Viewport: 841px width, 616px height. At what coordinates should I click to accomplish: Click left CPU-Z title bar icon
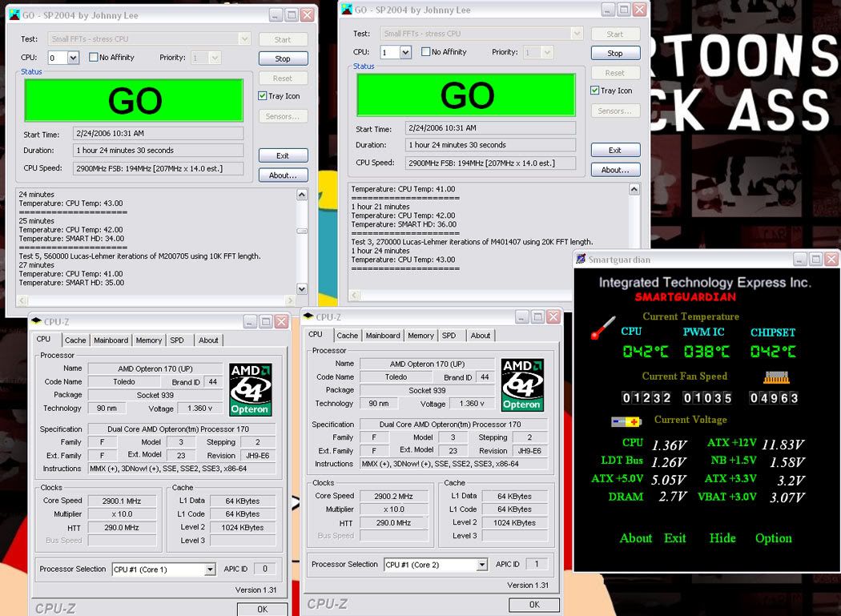36,321
